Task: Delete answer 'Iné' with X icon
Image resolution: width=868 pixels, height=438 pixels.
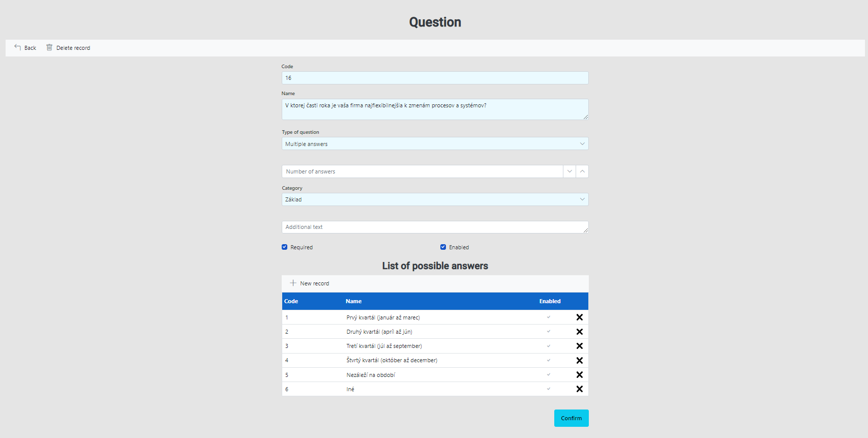Action: pos(579,389)
